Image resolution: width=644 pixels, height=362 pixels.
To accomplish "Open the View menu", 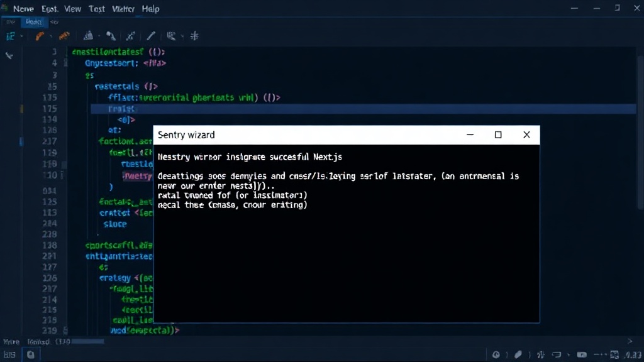I will coord(73,9).
